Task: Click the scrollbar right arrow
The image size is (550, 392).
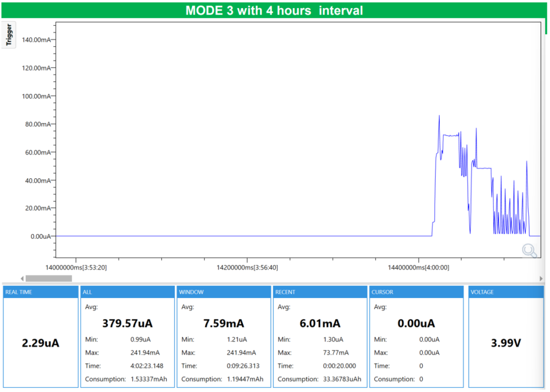Action: coord(541,278)
